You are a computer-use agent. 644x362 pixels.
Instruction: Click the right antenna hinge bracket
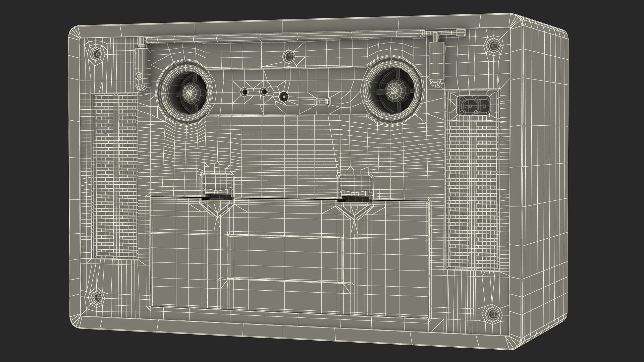tap(436, 64)
